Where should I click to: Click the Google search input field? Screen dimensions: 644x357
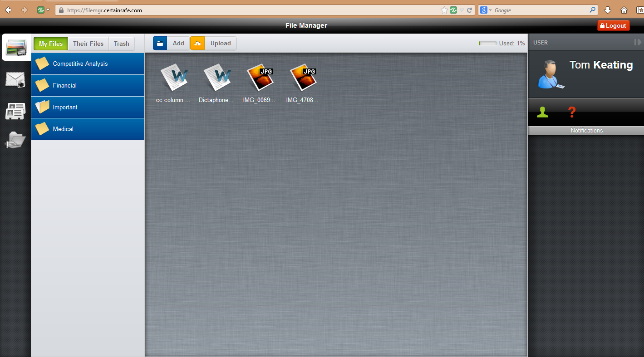point(540,10)
